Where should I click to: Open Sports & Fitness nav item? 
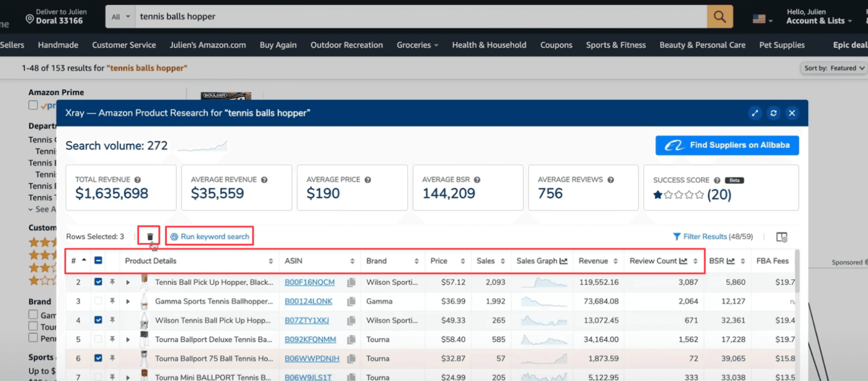click(616, 45)
